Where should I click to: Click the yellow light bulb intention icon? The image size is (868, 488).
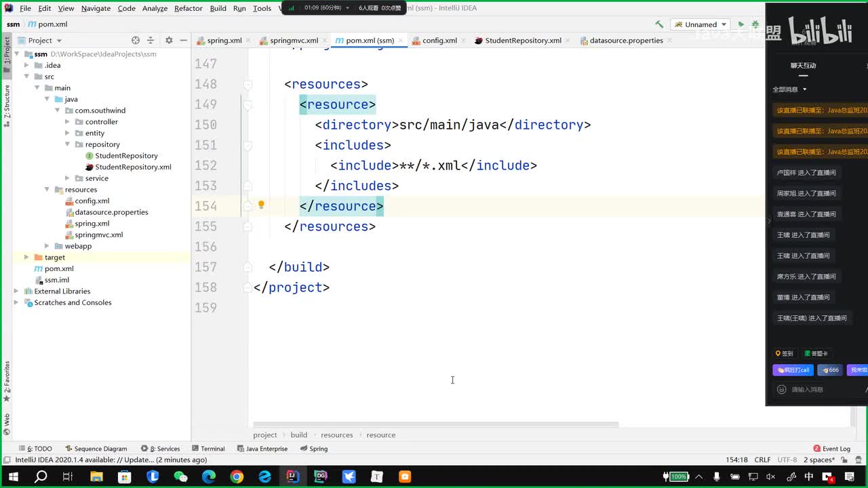pos(261,205)
